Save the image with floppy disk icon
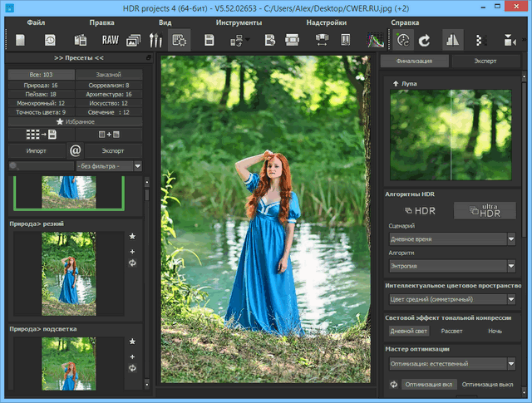 (209, 41)
